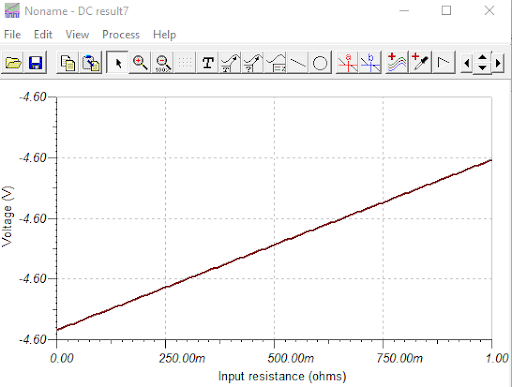Click the 1.00 x-axis tick label
The image size is (512, 387).
497,358
